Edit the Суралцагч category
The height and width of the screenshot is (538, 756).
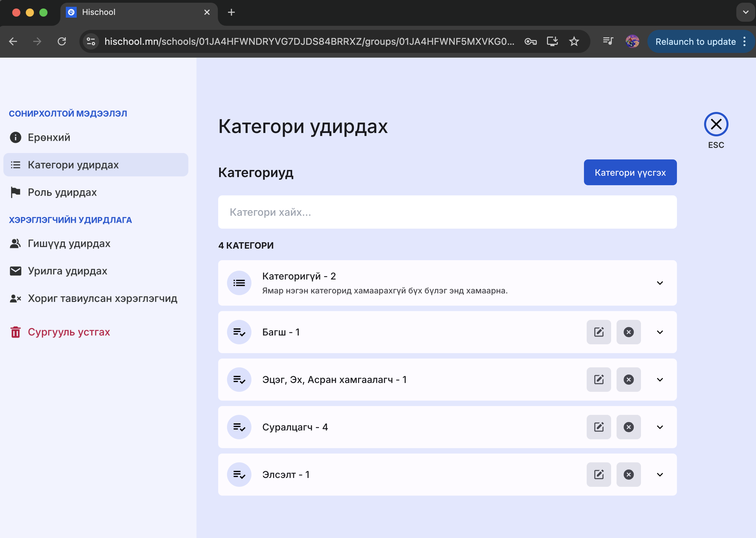point(599,427)
